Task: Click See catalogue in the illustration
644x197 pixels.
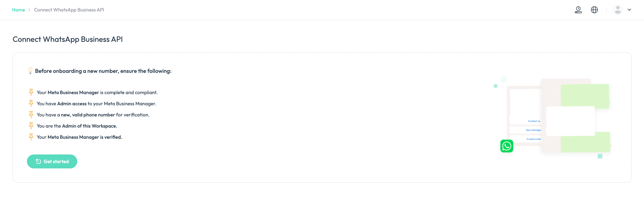Action: point(534,130)
